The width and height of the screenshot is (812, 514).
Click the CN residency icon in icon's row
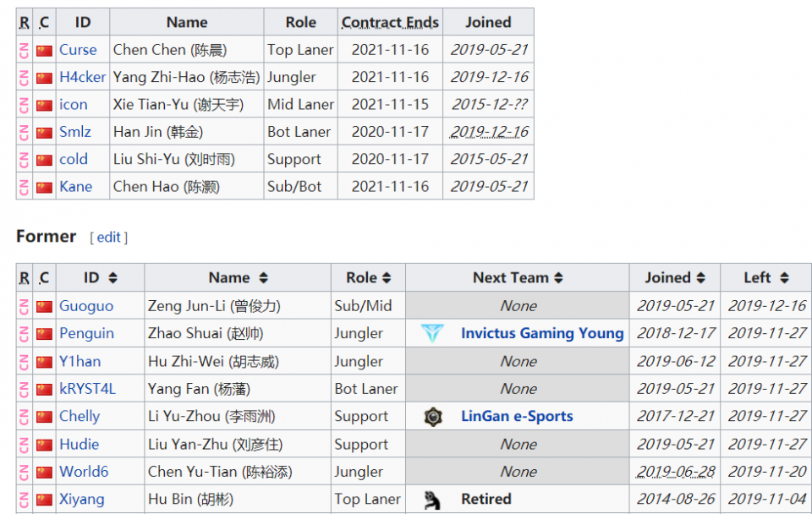point(25,105)
